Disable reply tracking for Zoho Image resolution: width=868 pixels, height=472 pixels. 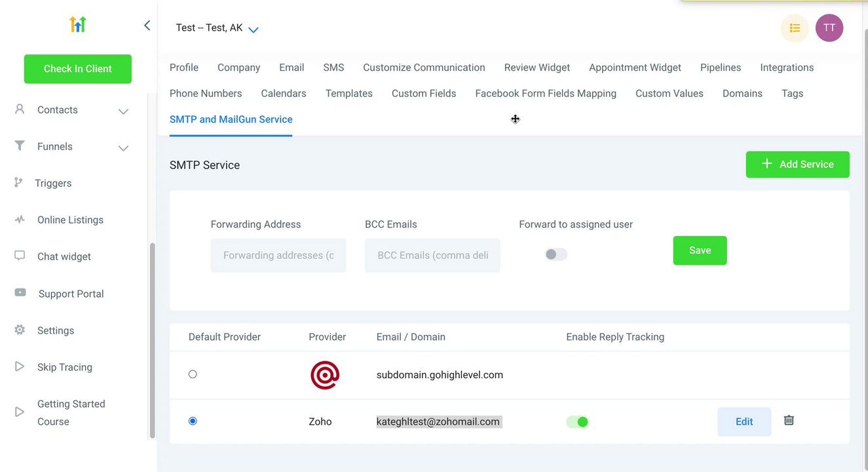[x=577, y=422]
